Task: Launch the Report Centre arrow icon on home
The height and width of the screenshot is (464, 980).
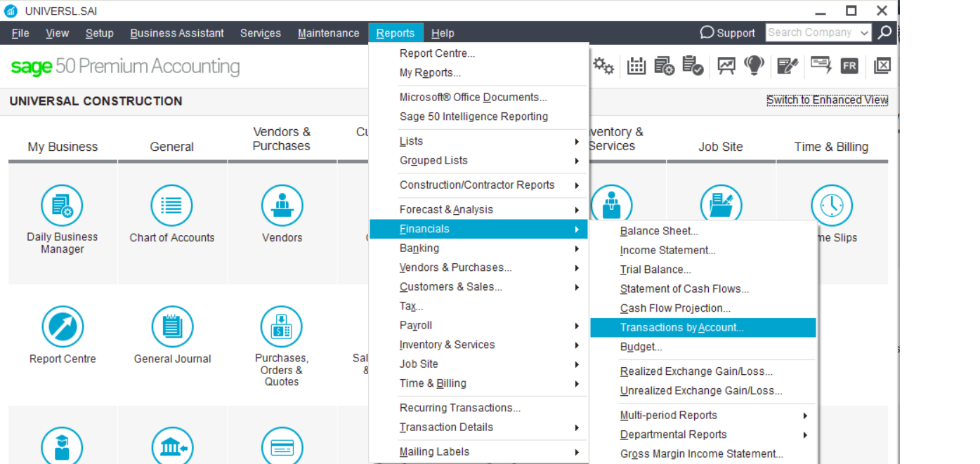Action: [x=63, y=327]
